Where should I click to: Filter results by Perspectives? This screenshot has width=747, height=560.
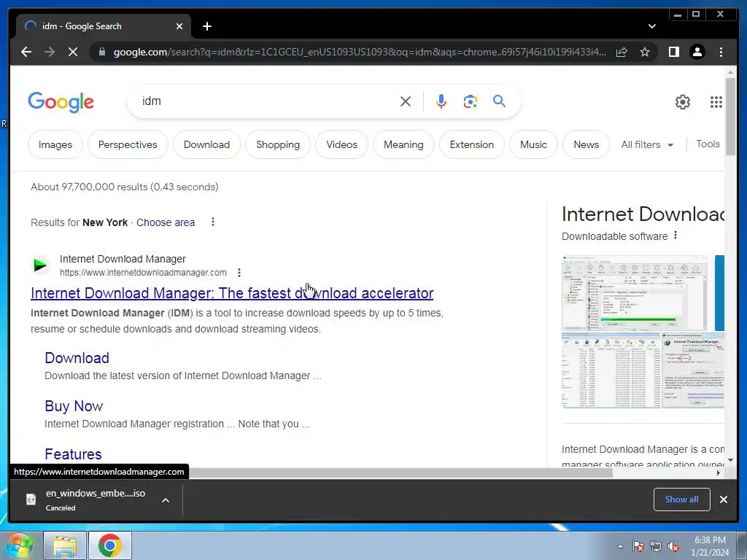(128, 144)
